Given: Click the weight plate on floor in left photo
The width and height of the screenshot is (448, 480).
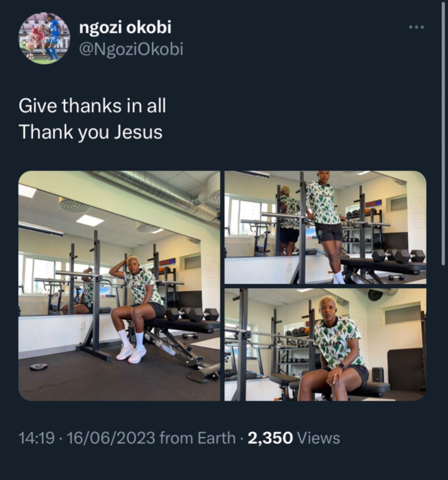Looking at the screenshot, I should click(x=39, y=366).
